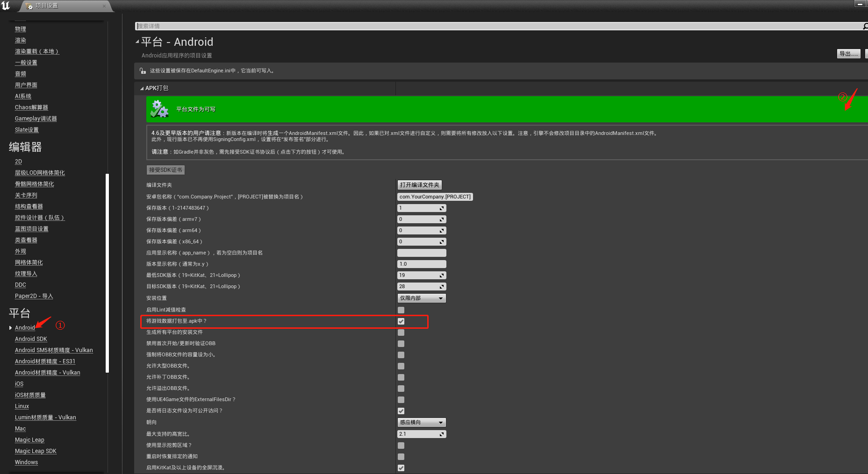Screen dimensions: 868x474
Task: Open the 渲染 settings category
Action: [x=21, y=40]
